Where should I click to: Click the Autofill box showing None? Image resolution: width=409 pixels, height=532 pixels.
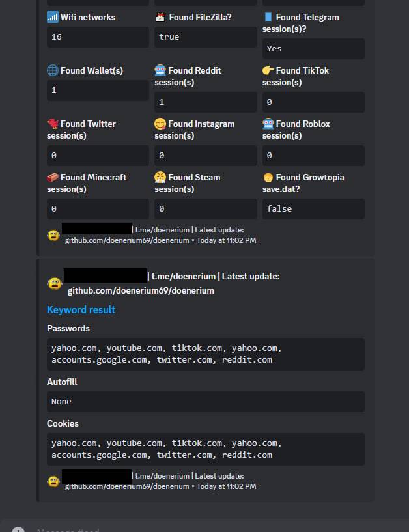(205, 402)
